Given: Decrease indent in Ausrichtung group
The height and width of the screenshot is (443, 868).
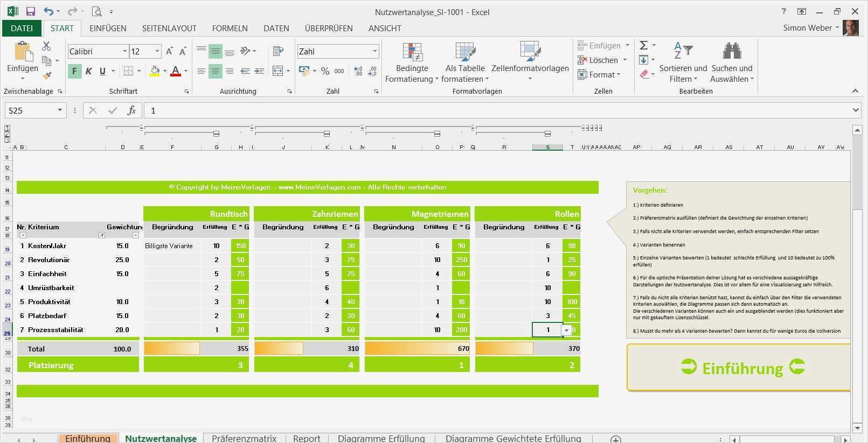Looking at the screenshot, I should [x=245, y=71].
